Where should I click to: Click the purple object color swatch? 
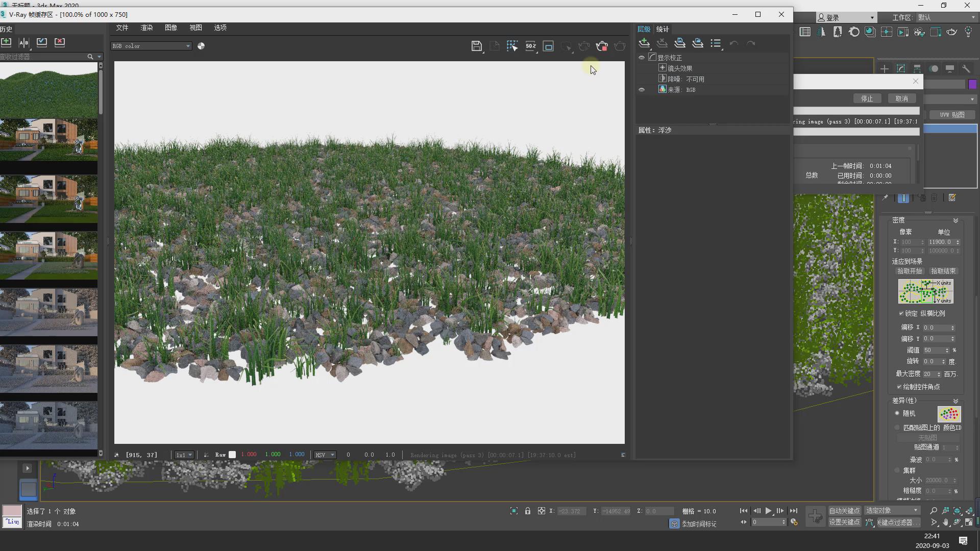click(972, 84)
